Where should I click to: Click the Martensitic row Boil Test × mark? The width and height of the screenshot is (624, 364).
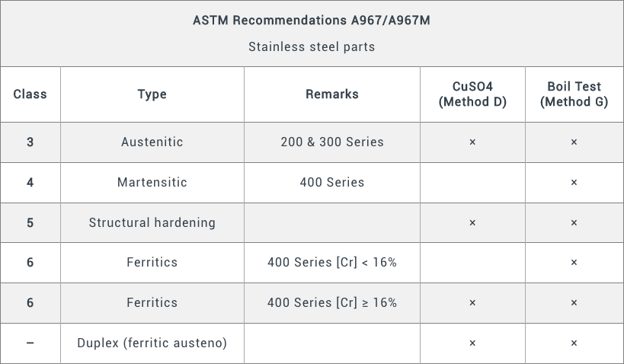(574, 183)
